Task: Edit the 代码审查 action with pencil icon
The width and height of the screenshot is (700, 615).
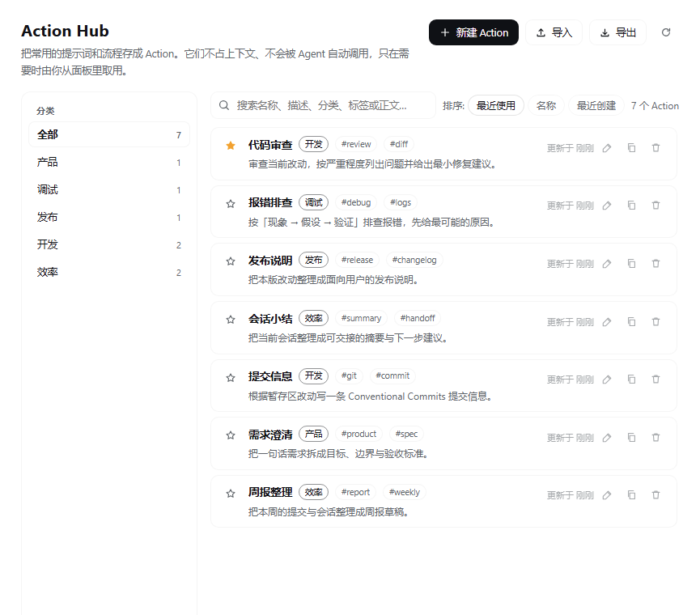Action: [607, 148]
